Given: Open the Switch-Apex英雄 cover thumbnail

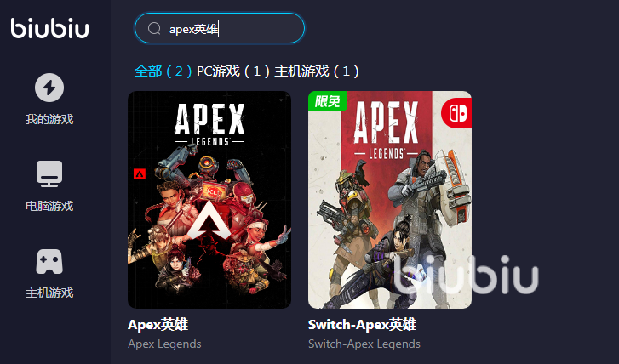Looking at the screenshot, I should (390, 200).
